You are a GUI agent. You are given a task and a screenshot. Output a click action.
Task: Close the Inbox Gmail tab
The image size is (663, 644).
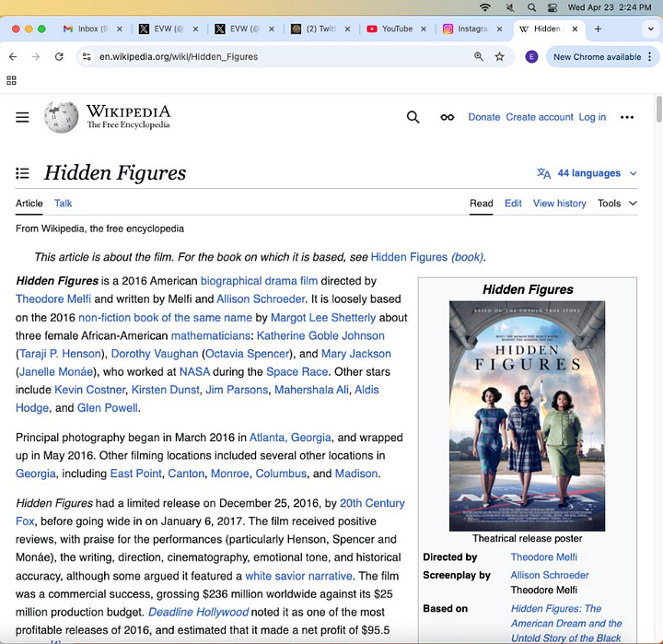click(120, 29)
